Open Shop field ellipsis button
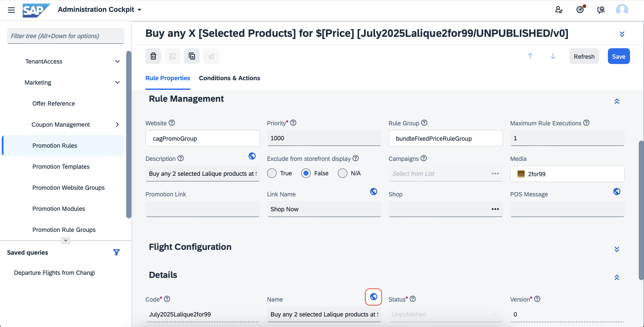The image size is (644, 327). [x=495, y=209]
